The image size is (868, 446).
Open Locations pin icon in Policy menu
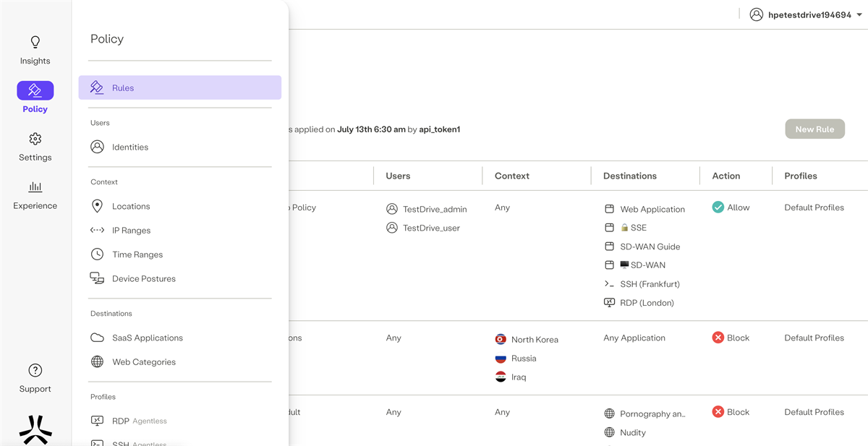point(97,206)
